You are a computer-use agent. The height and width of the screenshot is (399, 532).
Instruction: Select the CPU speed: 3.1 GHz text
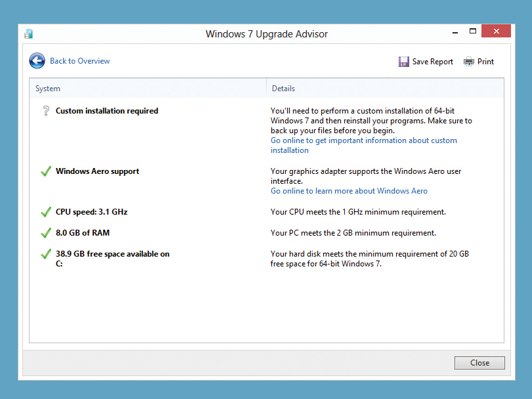coord(91,212)
